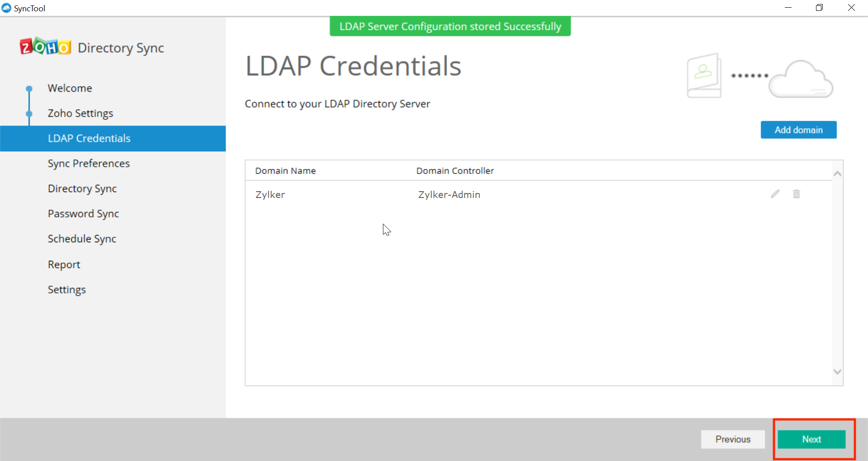Restore down the SyncTool window

point(820,7)
